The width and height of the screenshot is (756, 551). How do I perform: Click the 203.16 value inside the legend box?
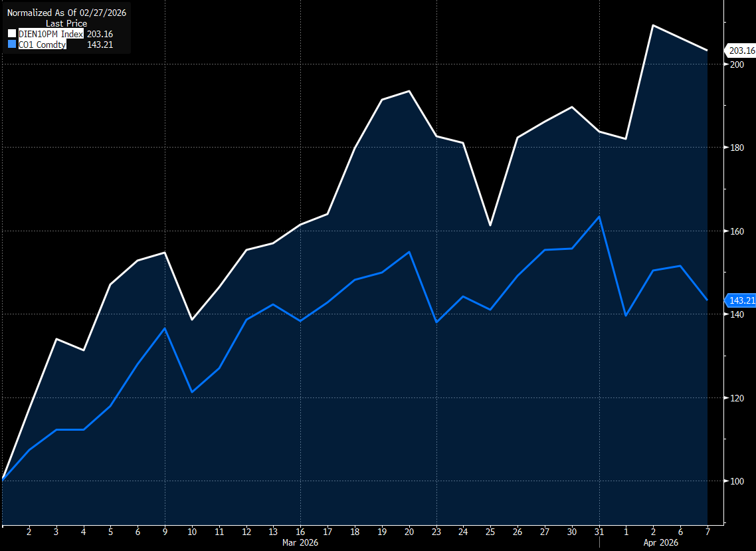pos(100,33)
